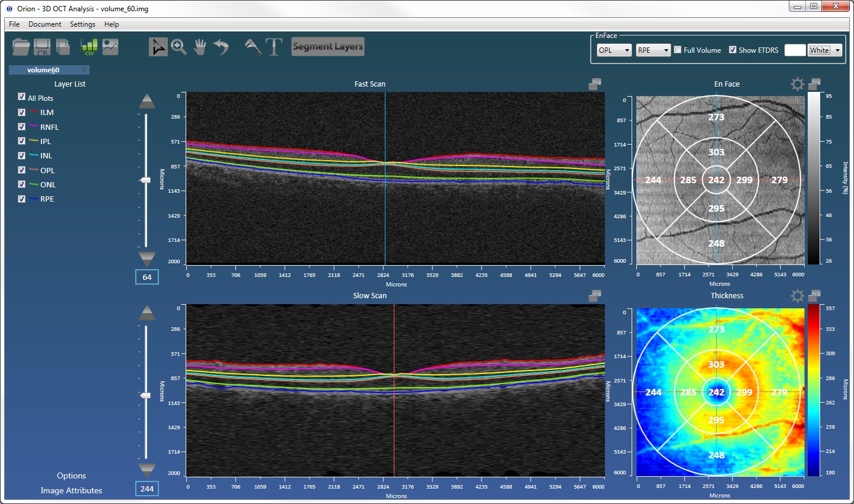Click the Fast Scan slice number field 64

pyautogui.click(x=147, y=277)
